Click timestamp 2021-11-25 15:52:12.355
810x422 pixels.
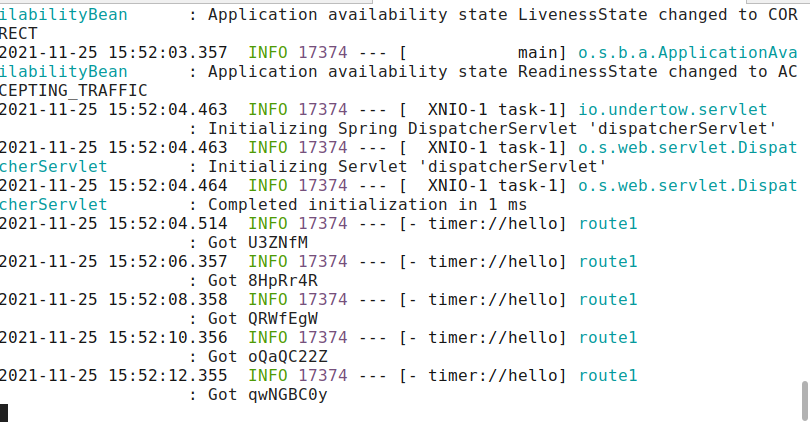[114, 376]
